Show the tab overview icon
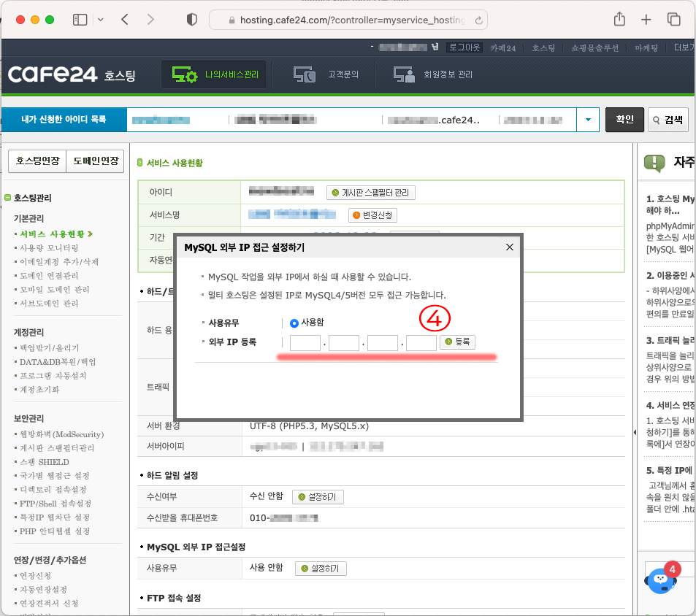This screenshot has height=616, width=696. pyautogui.click(x=673, y=20)
